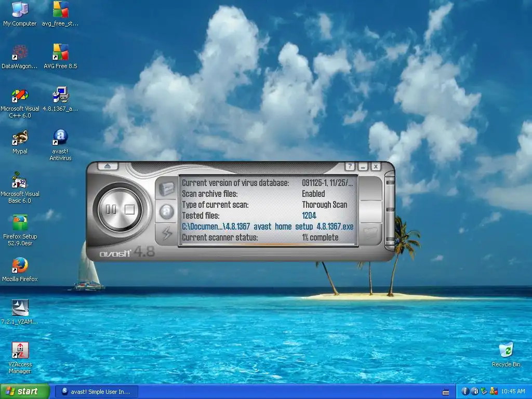
Task: Stop the avast scan with the square button
Action: 129,209
